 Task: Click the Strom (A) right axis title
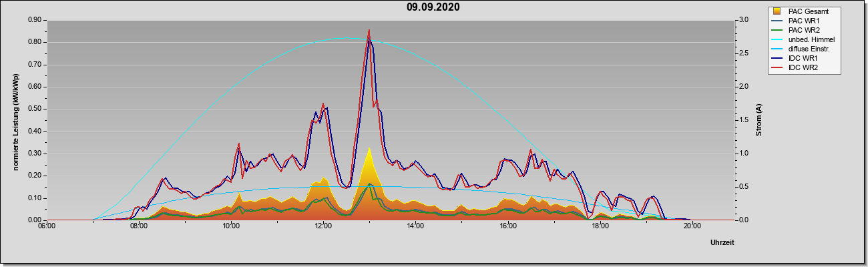pyautogui.click(x=759, y=120)
